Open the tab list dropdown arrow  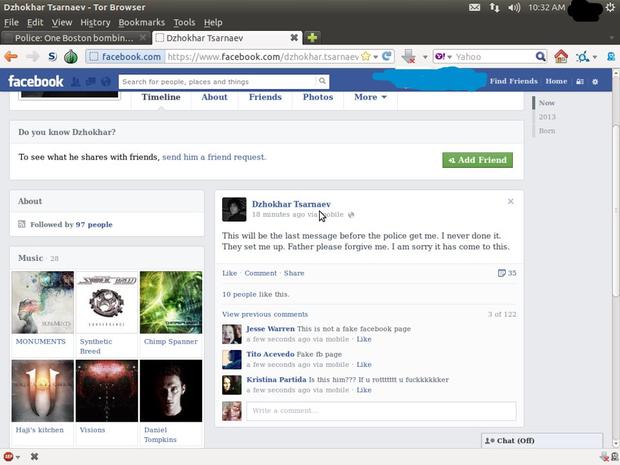(612, 38)
